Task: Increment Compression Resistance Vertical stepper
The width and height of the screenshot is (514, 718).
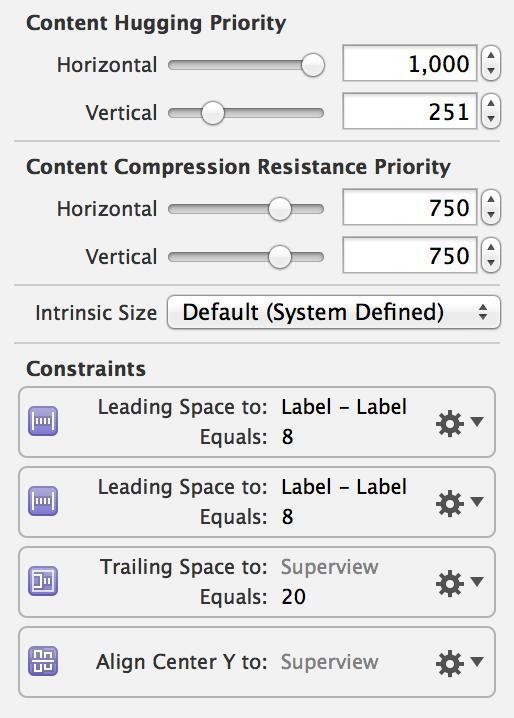Action: pos(491,247)
